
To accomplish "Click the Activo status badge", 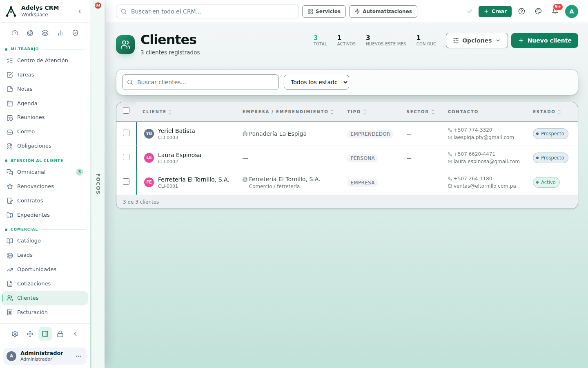I will [546, 182].
